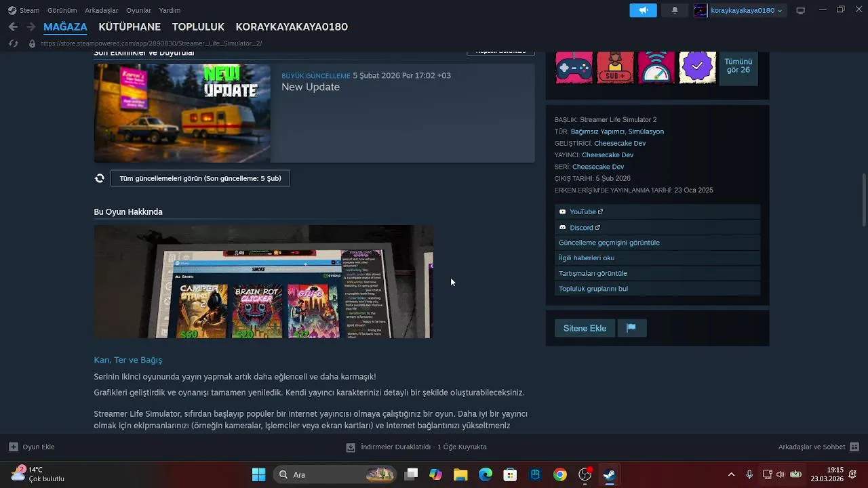Open Cheesecake Dev publisher link (YAYINCI)
868x488 pixels.
tap(608, 155)
